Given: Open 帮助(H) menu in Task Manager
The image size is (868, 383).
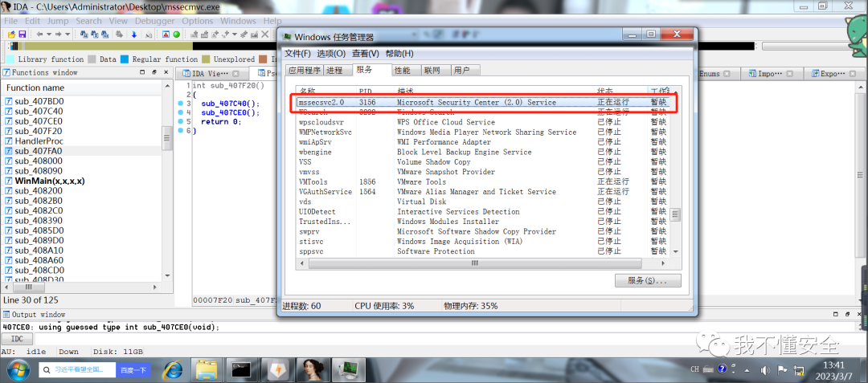Looking at the screenshot, I should (399, 54).
